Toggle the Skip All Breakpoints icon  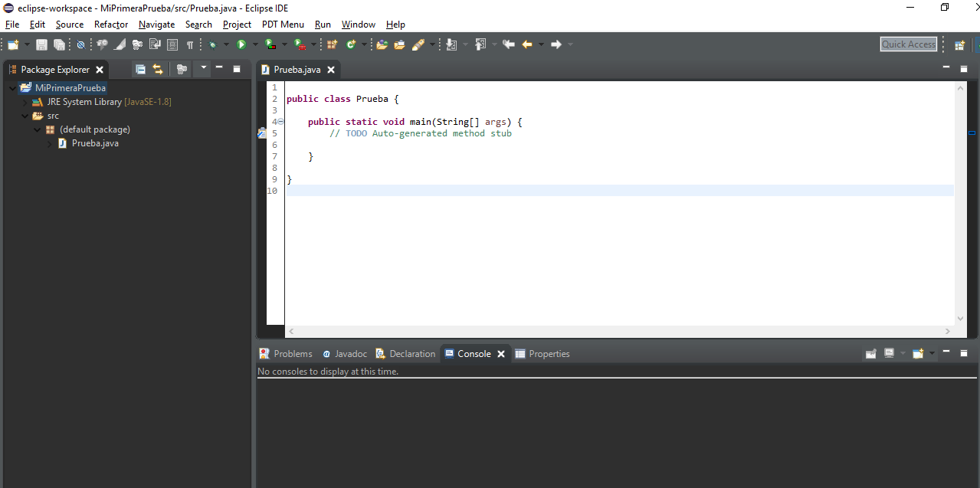(80, 45)
